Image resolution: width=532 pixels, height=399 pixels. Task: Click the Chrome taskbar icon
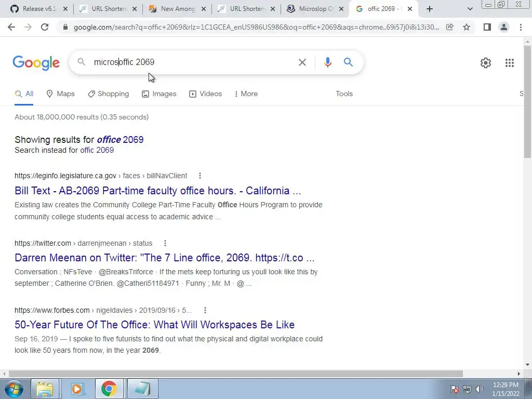(109, 389)
